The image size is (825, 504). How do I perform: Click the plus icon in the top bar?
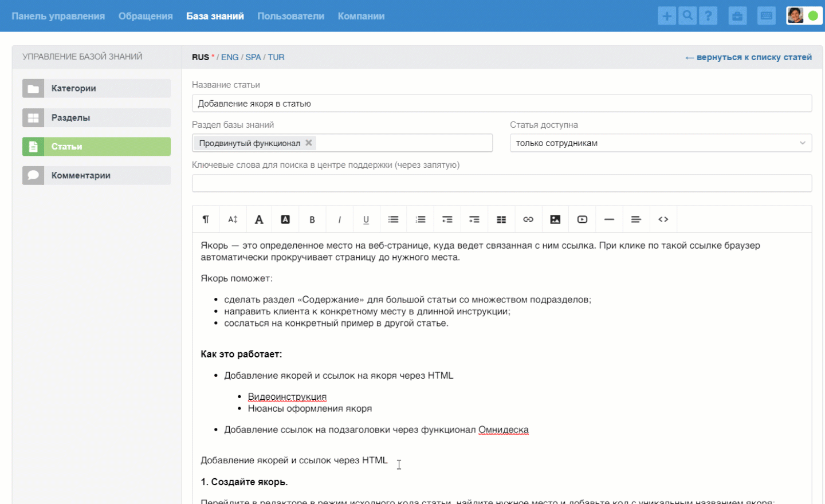coord(667,16)
